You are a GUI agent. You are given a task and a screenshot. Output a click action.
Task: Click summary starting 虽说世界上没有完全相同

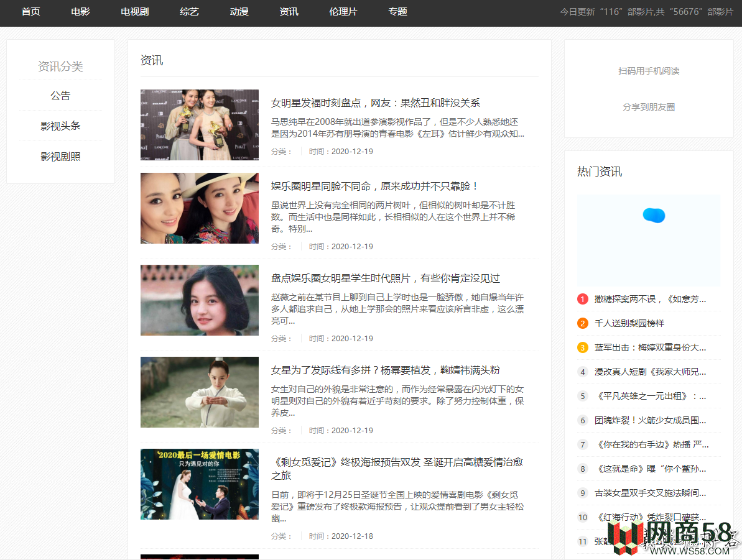(x=393, y=217)
